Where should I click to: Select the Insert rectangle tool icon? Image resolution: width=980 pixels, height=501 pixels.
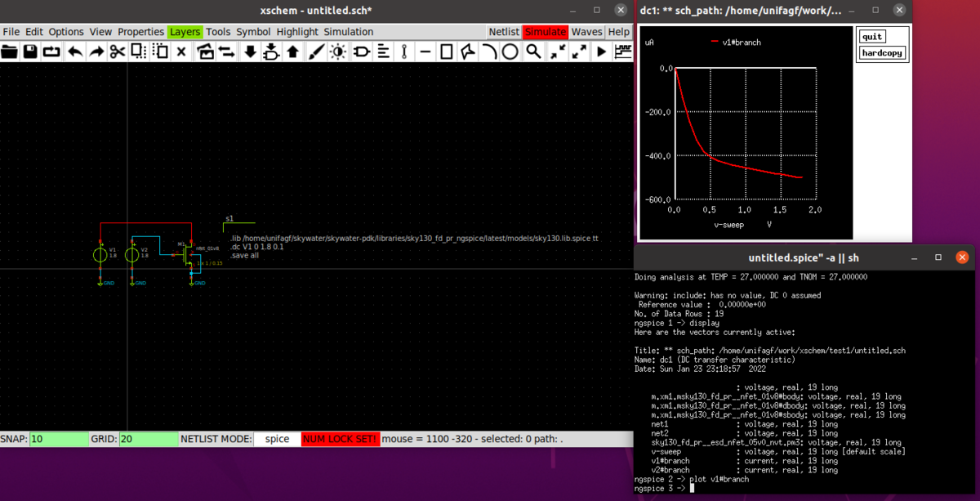(x=446, y=51)
